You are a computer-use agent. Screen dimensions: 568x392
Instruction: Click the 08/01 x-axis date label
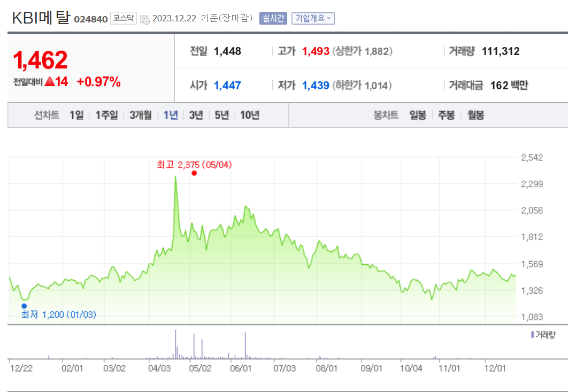[326, 369]
